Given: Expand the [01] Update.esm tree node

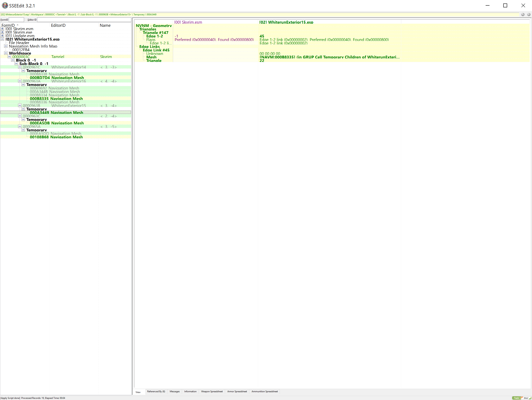Looking at the screenshot, I should 2,36.
